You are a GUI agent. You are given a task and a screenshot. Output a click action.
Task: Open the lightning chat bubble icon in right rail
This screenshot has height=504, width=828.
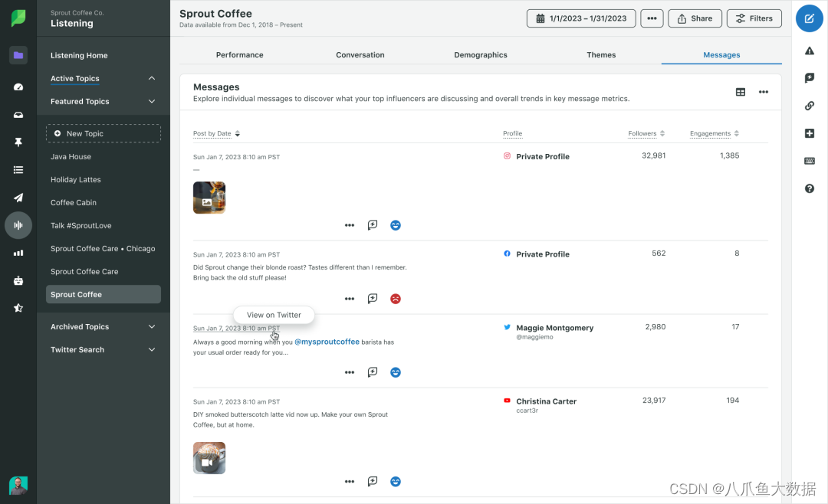pyautogui.click(x=809, y=78)
